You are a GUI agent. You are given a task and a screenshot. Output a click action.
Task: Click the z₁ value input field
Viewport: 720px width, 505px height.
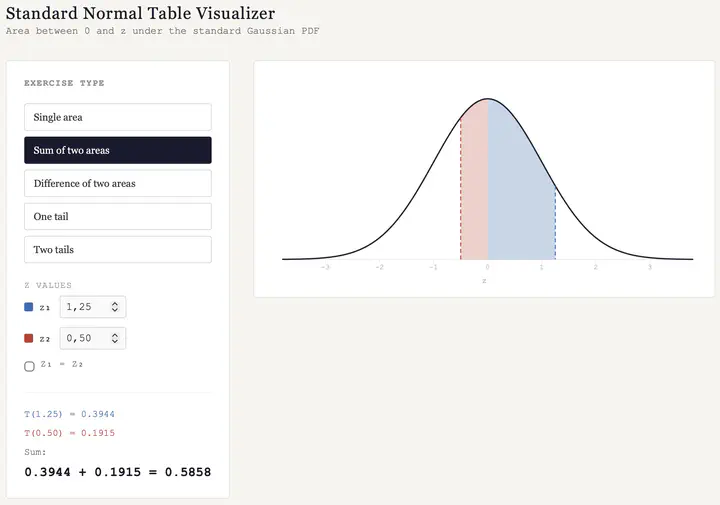click(84, 307)
